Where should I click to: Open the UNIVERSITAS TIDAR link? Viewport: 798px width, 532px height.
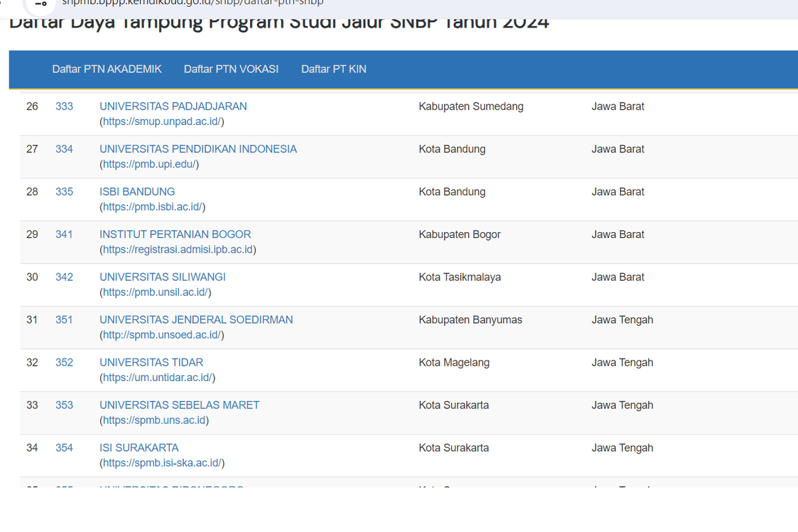151,362
